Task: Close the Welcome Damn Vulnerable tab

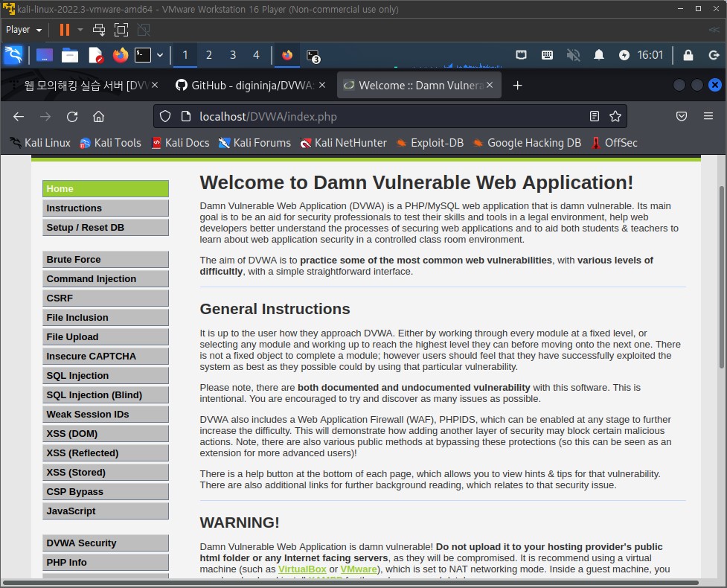Action: [490, 86]
